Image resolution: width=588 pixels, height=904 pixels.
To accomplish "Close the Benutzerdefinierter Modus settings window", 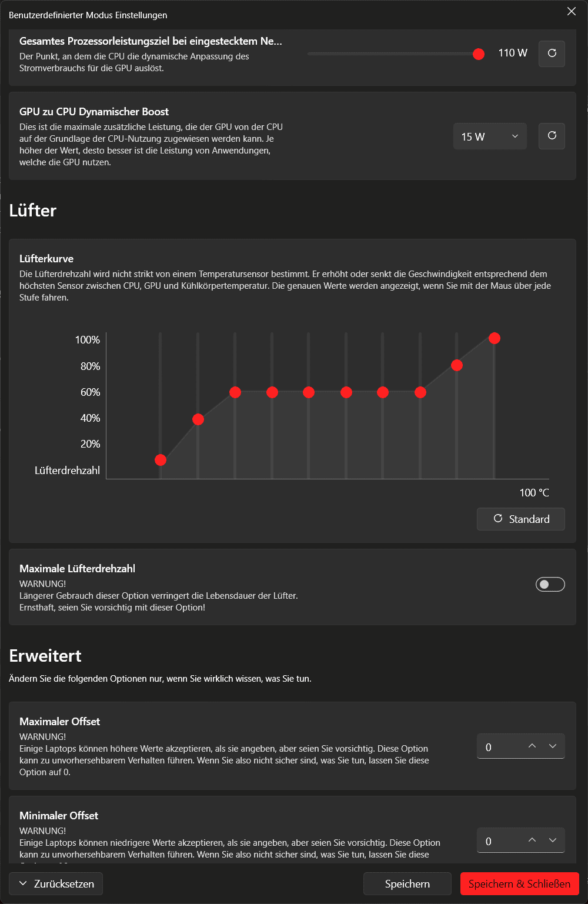I will [572, 12].
